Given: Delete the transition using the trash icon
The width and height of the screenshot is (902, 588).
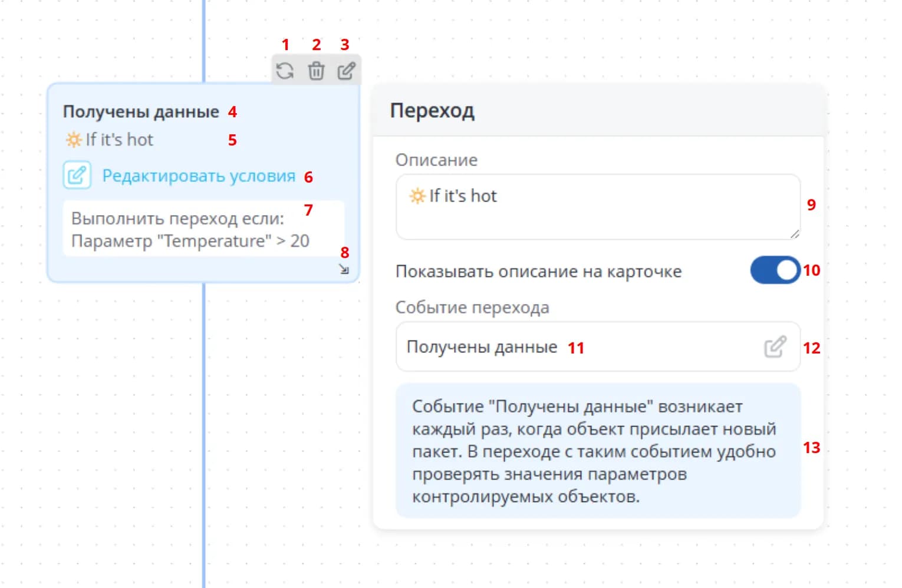Looking at the screenshot, I should (x=316, y=71).
